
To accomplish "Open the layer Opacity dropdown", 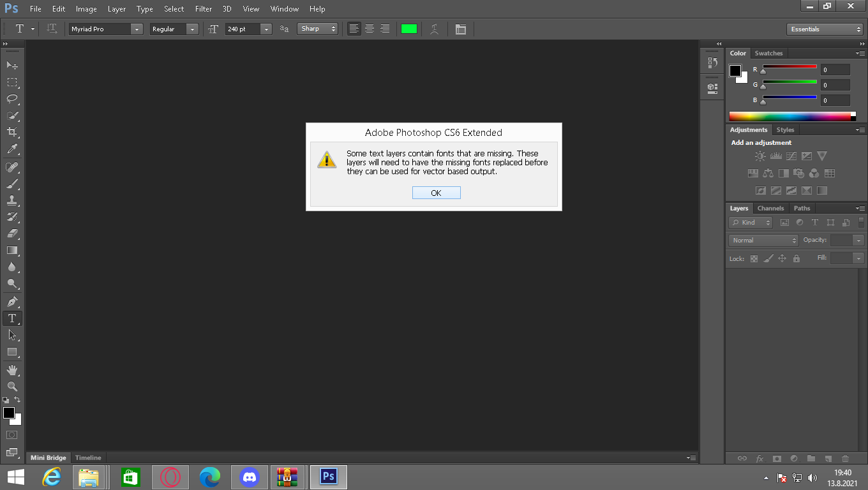I will 858,240.
